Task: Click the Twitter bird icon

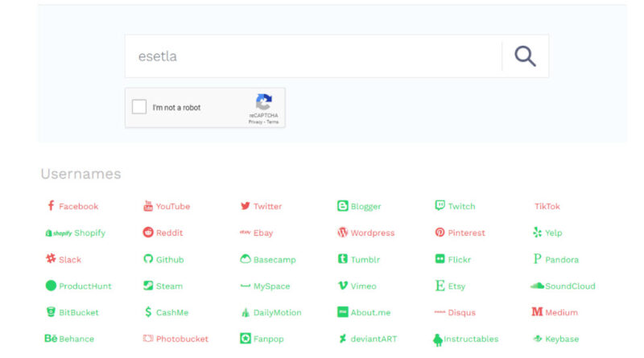Action: [246, 206]
